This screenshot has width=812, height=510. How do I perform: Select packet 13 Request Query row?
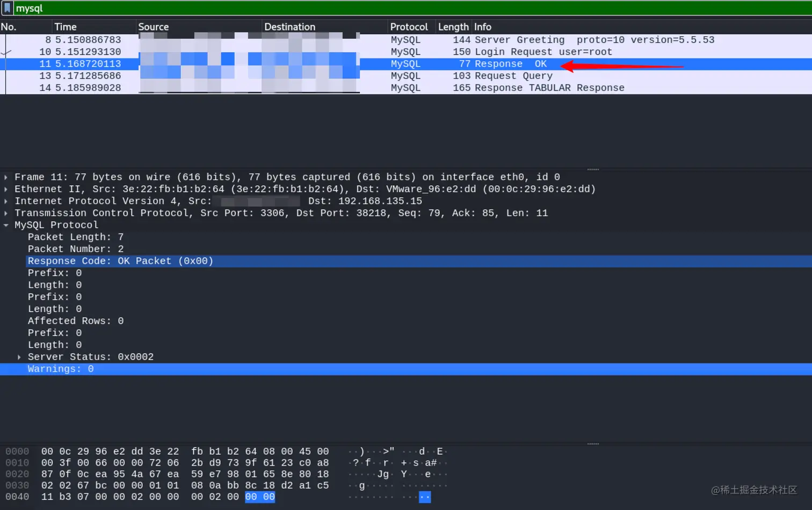pyautogui.click(x=406, y=76)
